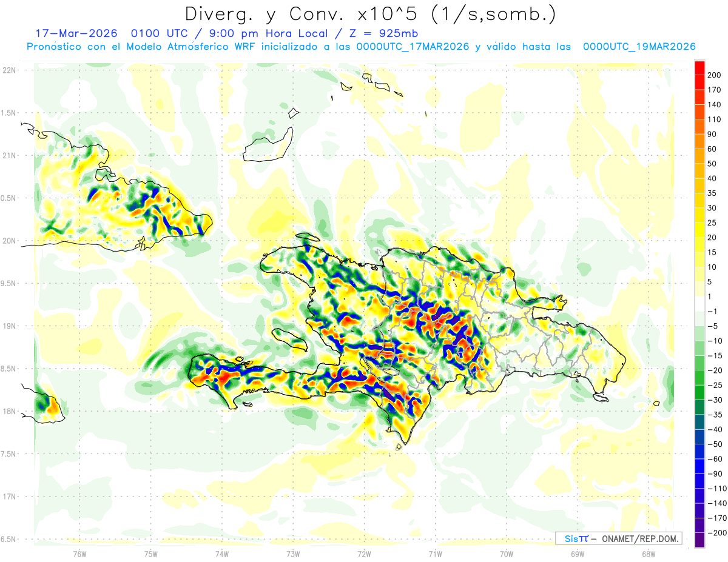
Task: Click the '-1' colorbar value
Action: [712, 312]
